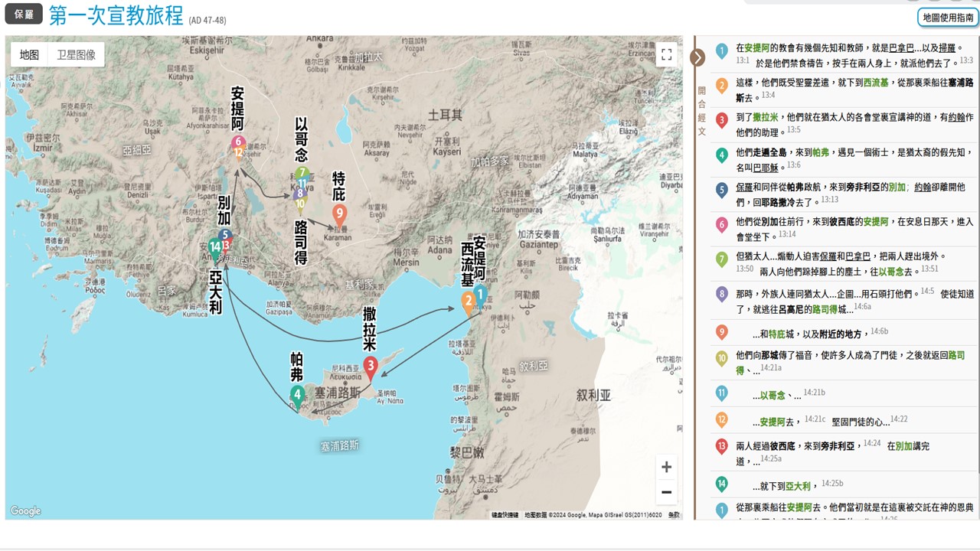Screen dimensions: 980x551
Task: Click the 開合經文 vertical toggle label
Action: click(x=701, y=111)
